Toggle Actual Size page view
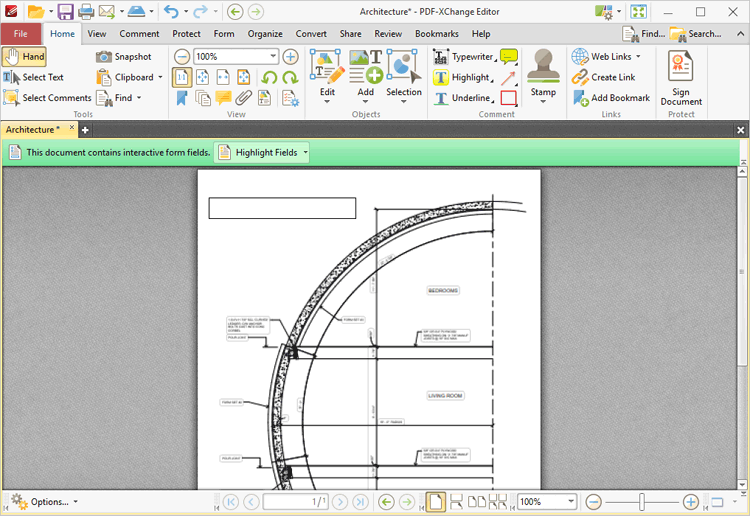This screenshot has height=516, width=750. (182, 77)
